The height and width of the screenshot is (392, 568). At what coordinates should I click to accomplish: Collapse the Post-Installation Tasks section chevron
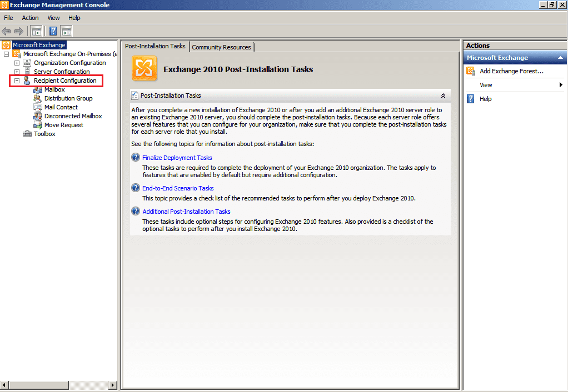[x=443, y=96]
